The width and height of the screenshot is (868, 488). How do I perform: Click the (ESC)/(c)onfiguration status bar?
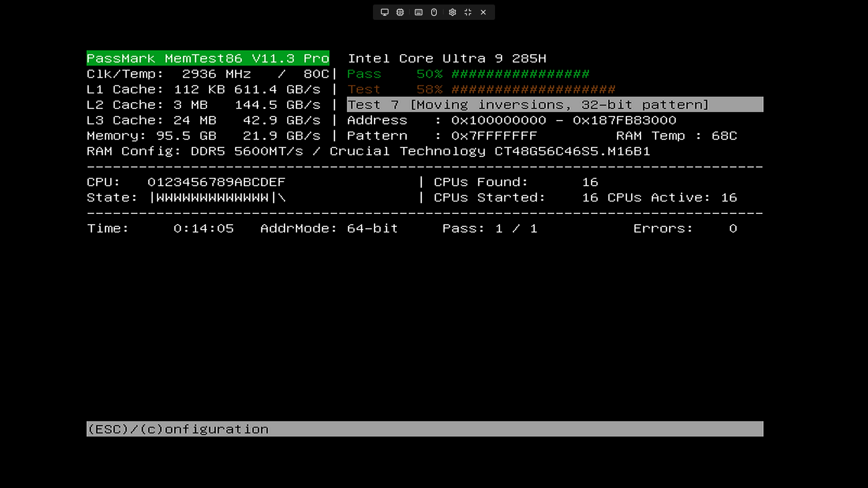[424, 429]
